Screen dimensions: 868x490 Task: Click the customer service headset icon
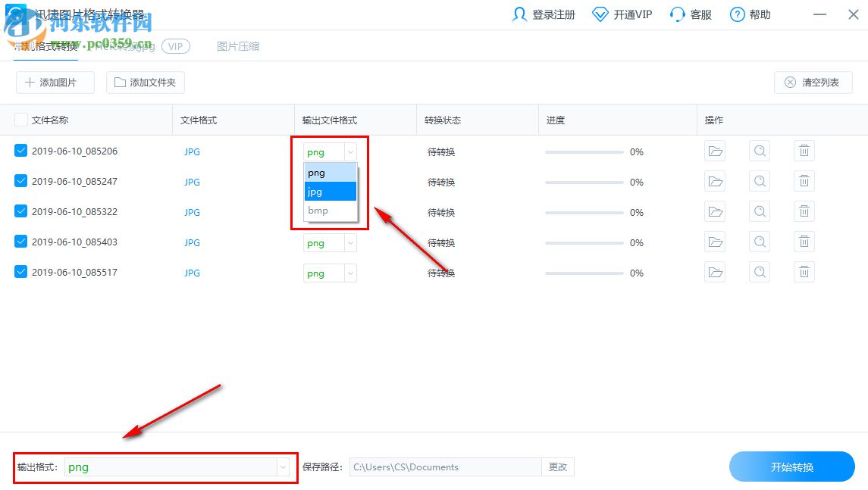tap(677, 14)
